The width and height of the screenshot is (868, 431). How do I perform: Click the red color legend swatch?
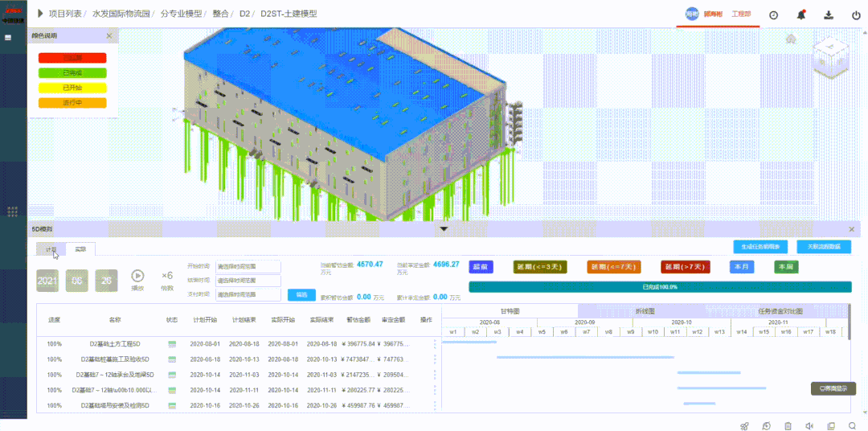pos(72,58)
